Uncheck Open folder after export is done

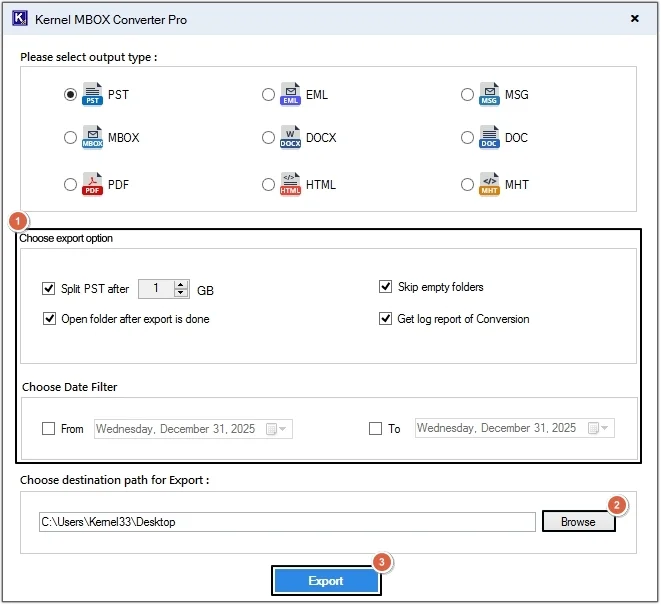point(49,319)
